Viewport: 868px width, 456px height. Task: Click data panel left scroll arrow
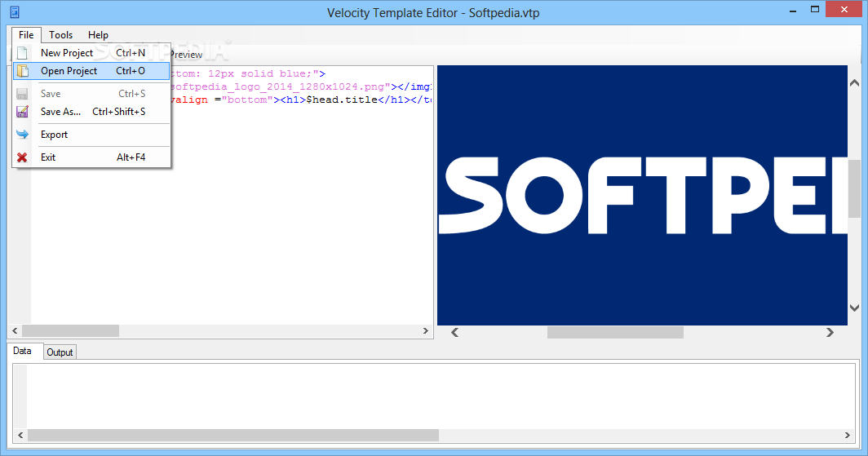coord(20,436)
